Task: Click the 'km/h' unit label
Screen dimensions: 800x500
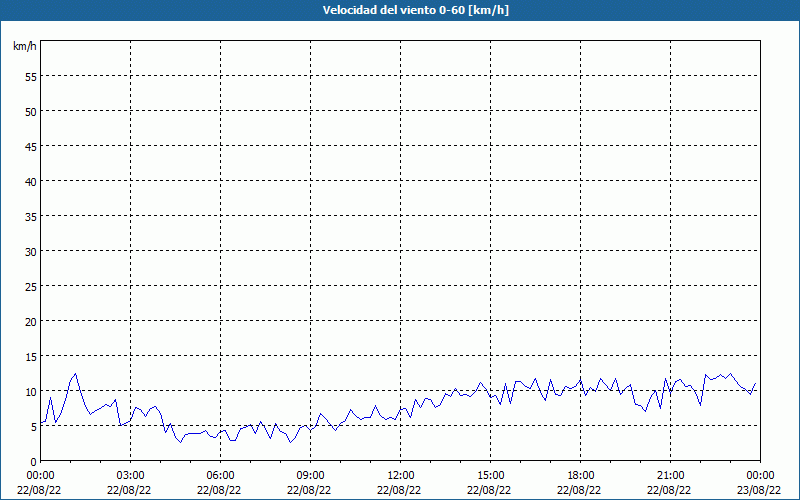Action: click(24, 46)
